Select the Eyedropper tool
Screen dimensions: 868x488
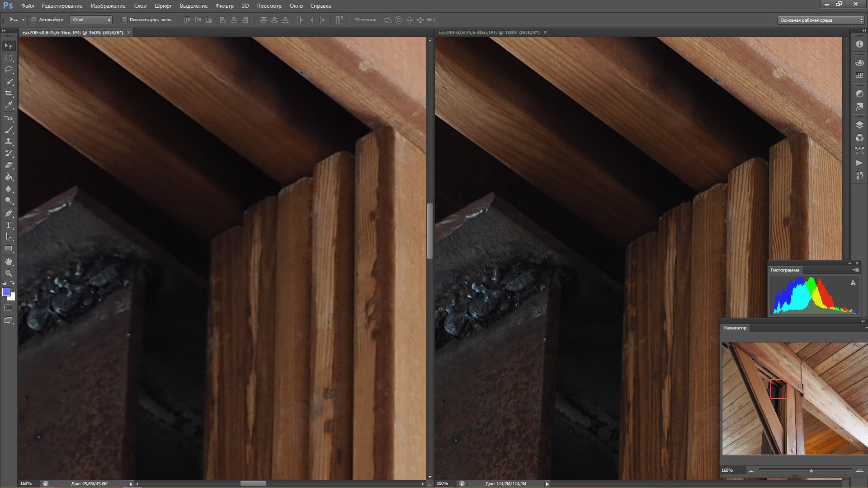tap(9, 105)
